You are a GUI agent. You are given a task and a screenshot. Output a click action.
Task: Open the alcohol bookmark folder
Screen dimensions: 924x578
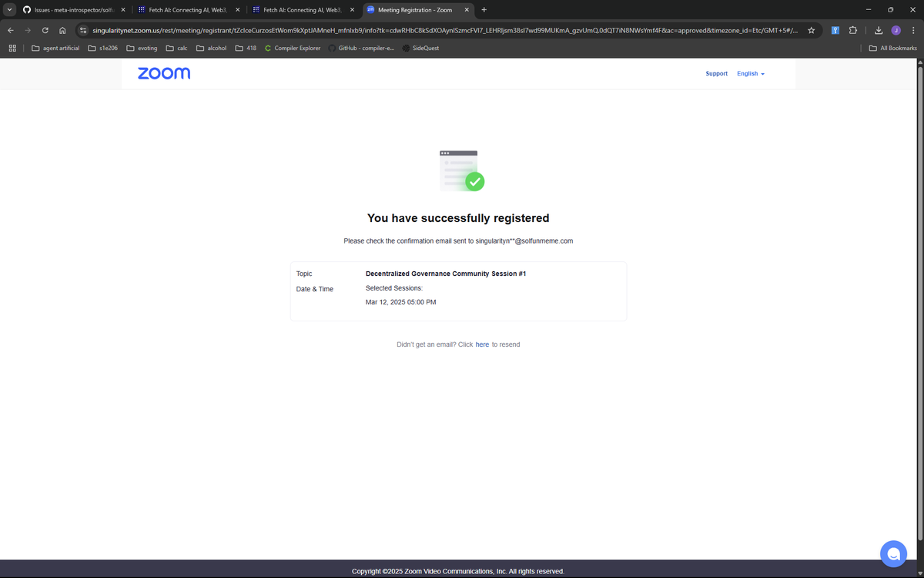click(211, 48)
